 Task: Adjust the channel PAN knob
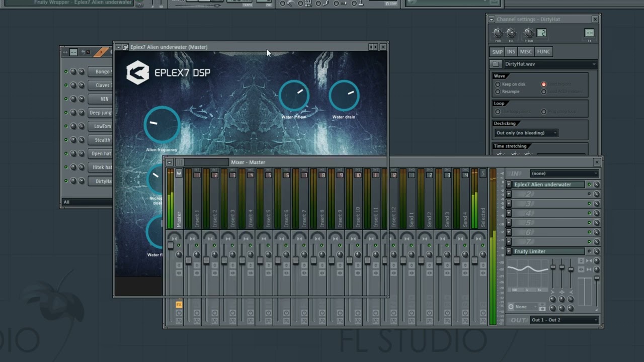coord(498,33)
